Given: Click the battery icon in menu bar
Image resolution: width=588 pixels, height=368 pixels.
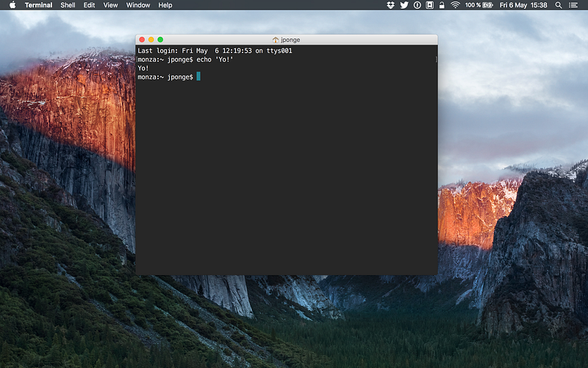Looking at the screenshot, I should tap(487, 5).
